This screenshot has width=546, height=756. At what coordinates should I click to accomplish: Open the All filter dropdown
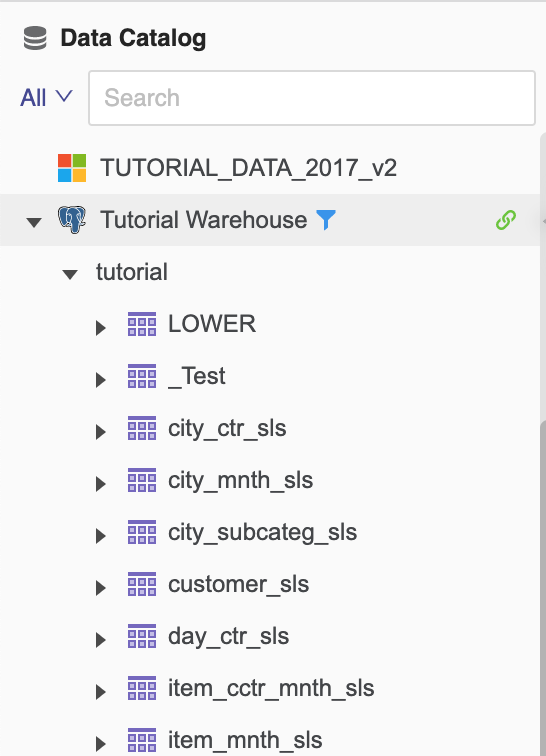pos(46,98)
